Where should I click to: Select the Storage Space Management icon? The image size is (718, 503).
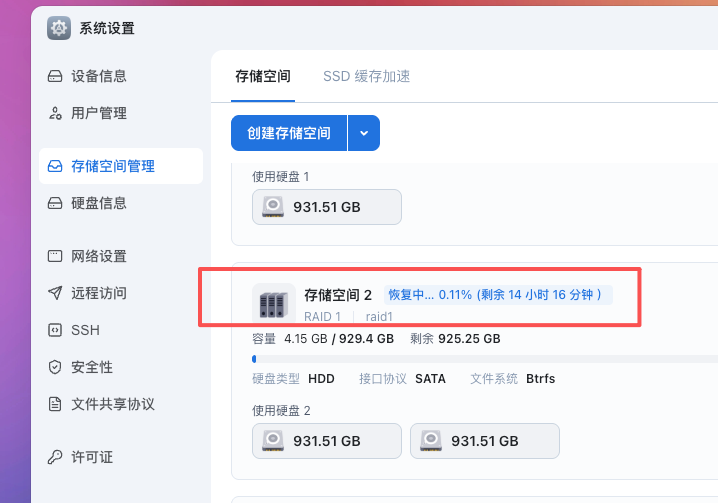click(x=55, y=166)
